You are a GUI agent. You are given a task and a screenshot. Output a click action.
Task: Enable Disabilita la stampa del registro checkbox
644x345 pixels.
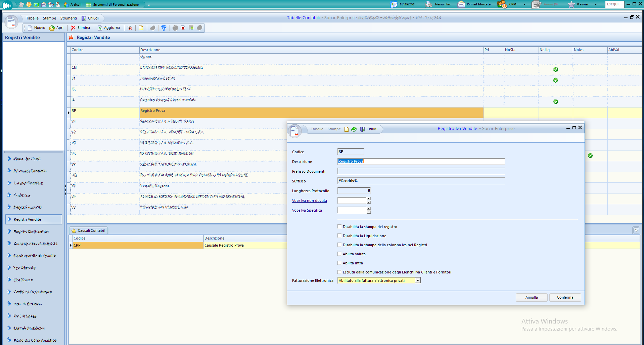click(x=339, y=227)
